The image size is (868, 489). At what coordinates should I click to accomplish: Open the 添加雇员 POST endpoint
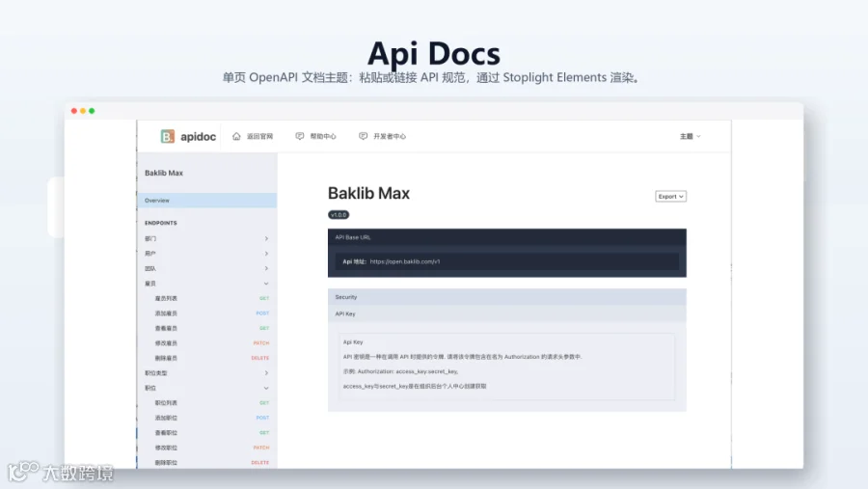pyautogui.click(x=207, y=313)
